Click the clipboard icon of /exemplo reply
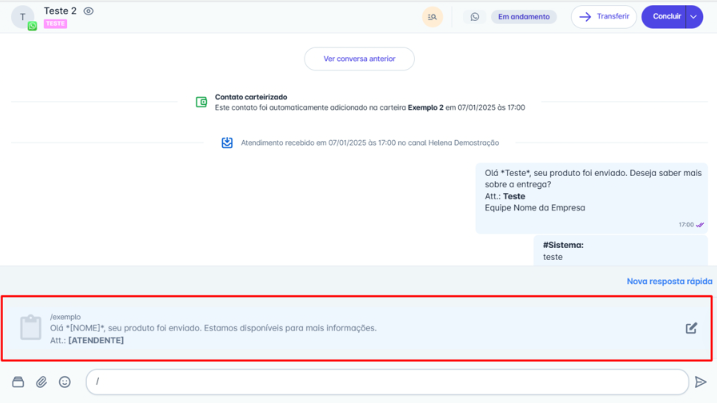 point(31,328)
